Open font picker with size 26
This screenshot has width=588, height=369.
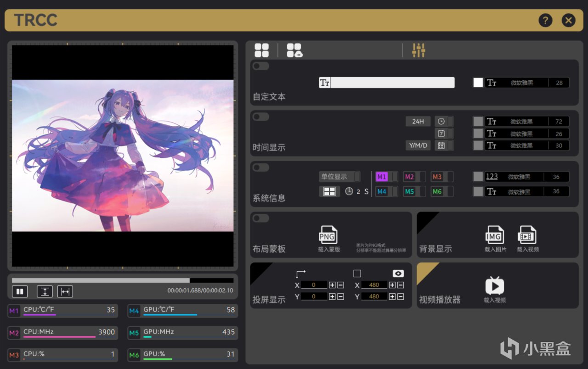coord(527,134)
